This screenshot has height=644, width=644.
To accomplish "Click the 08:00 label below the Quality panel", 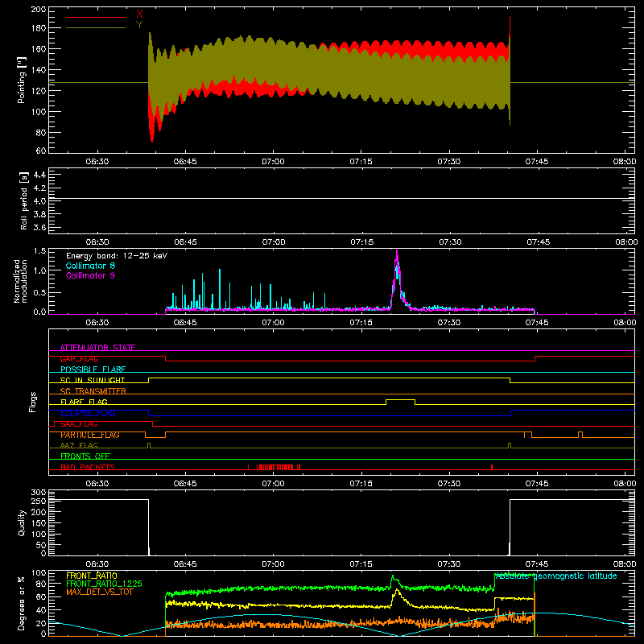I will click(x=625, y=564).
